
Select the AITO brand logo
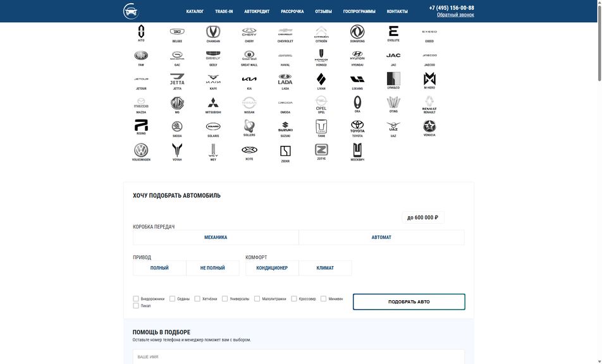point(141,32)
